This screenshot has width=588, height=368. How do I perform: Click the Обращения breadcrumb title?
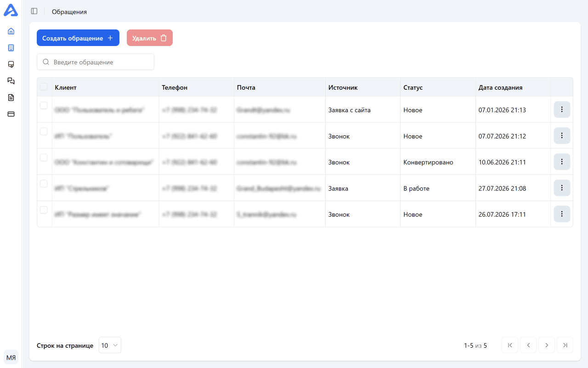coord(69,11)
